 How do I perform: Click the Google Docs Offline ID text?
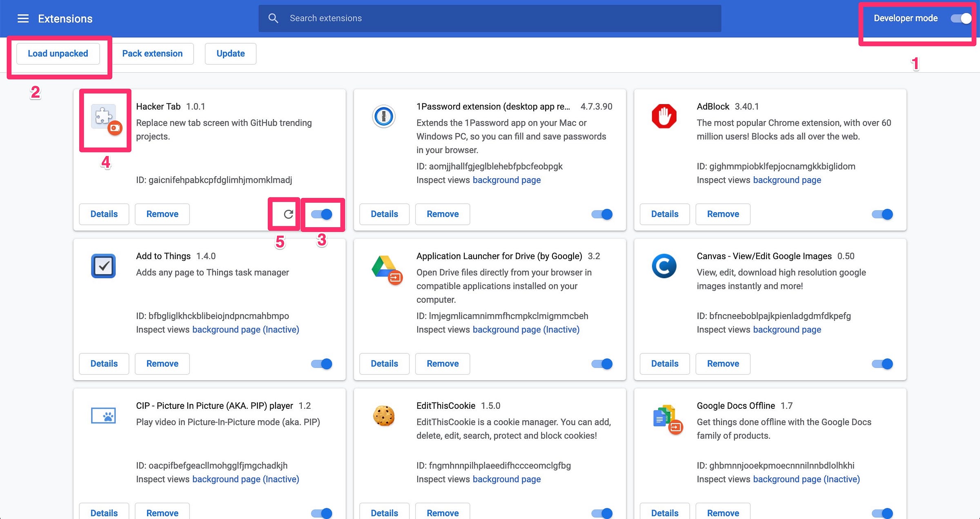[x=775, y=466]
